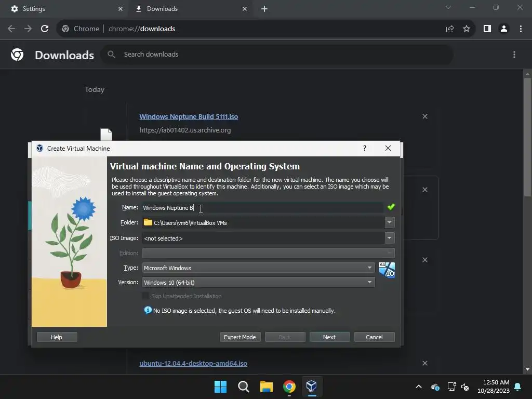This screenshot has height=399, width=532.
Task: Open the Windows Start menu
Action: (x=220, y=387)
